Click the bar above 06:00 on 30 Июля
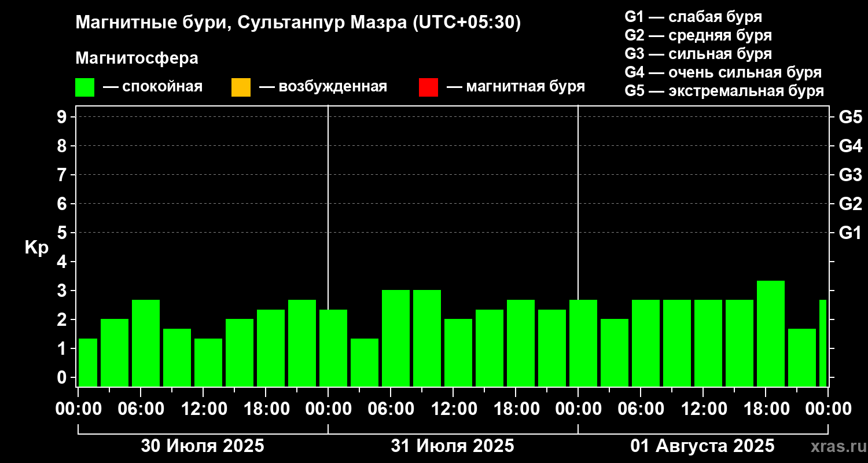The image size is (868, 463). point(146,343)
